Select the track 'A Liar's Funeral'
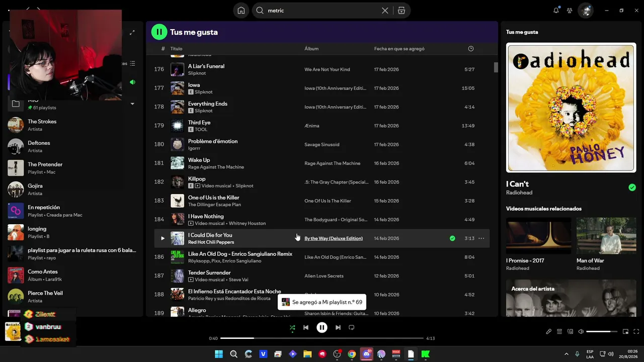This screenshot has width=644, height=362. [322, 69]
